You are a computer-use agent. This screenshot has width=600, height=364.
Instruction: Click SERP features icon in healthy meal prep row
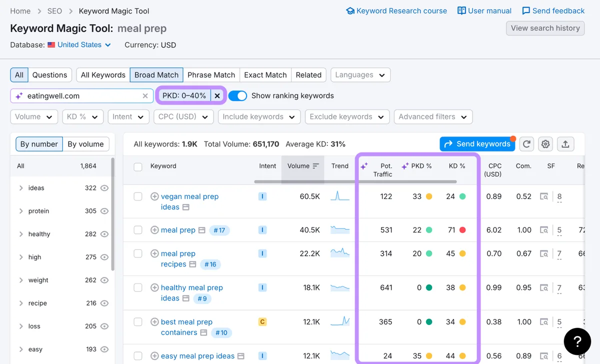(x=543, y=287)
